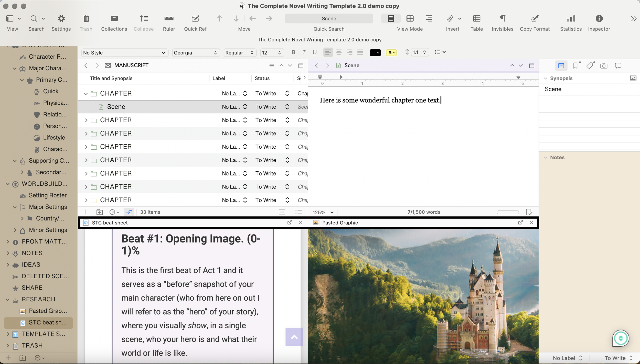Open STC beat sheet in external window
640x364 pixels.
(x=289, y=222)
